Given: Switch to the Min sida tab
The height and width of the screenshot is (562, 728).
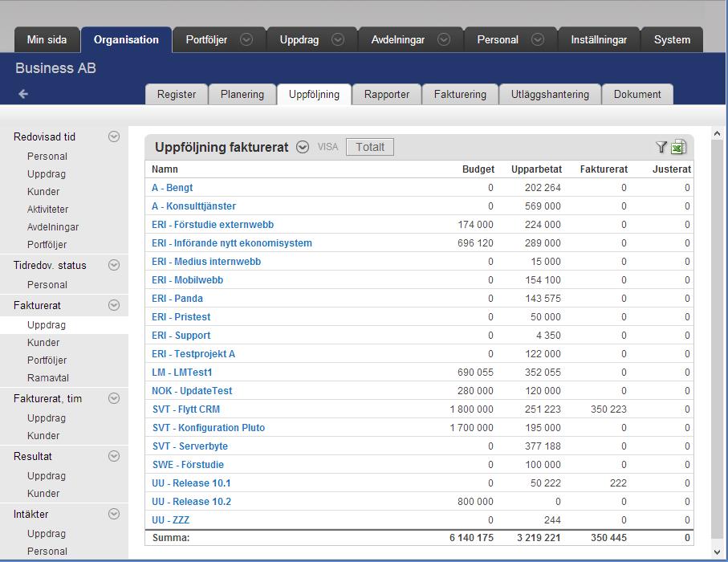Looking at the screenshot, I should [x=47, y=40].
